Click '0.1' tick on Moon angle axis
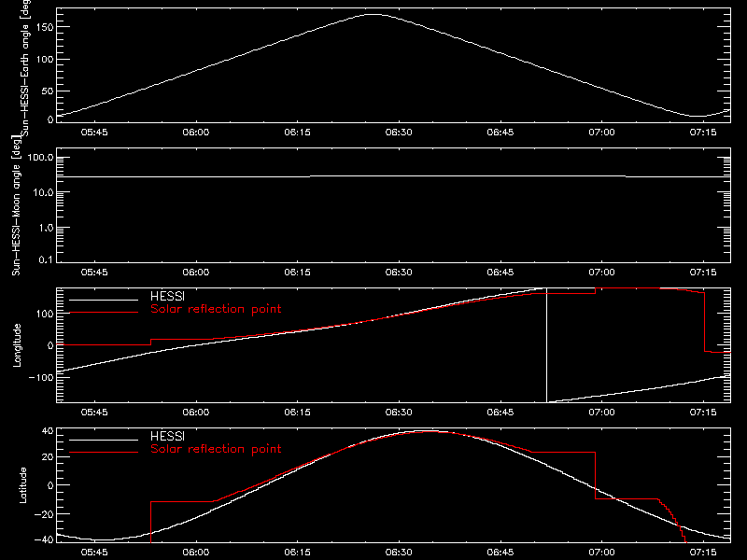The image size is (747, 560). (47, 259)
